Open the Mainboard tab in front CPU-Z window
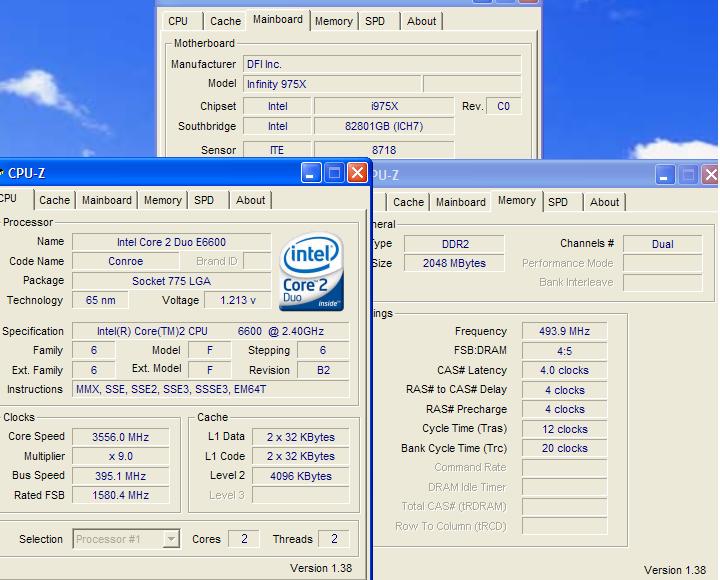This screenshot has height=580, width=720. pos(107,200)
